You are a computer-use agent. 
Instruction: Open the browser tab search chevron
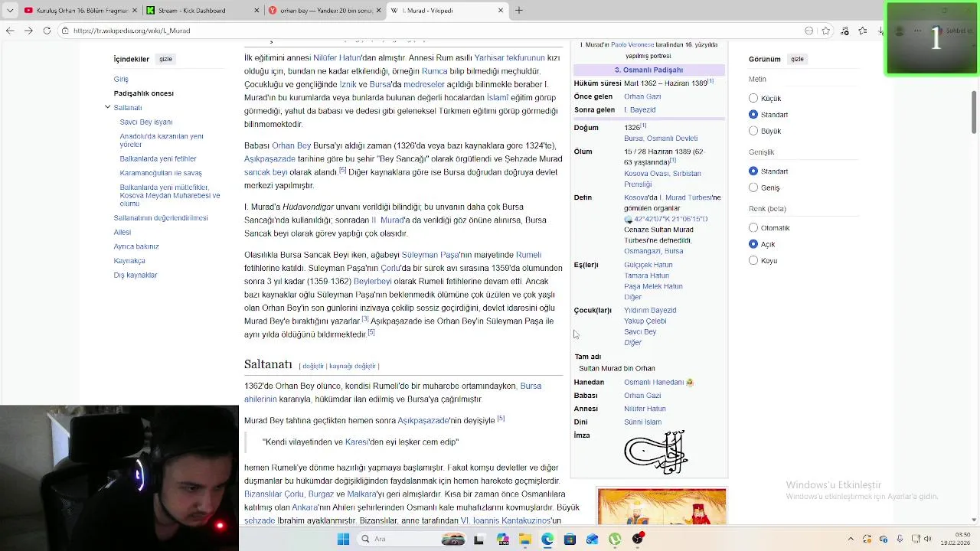[10, 11]
